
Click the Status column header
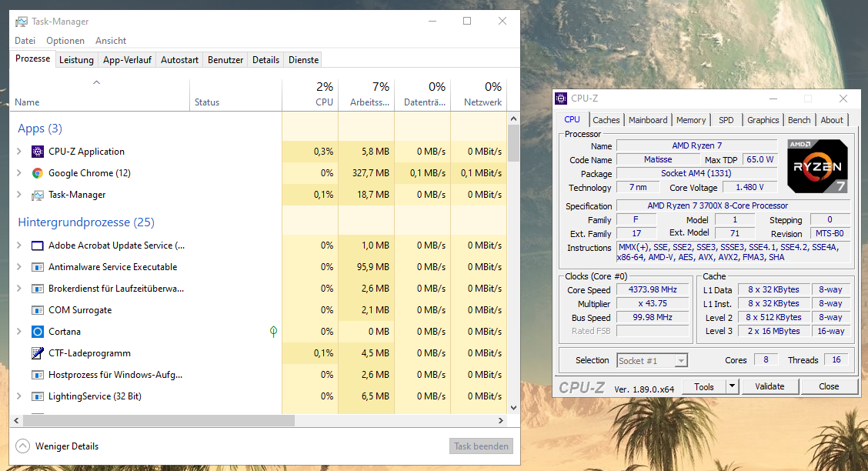235,95
